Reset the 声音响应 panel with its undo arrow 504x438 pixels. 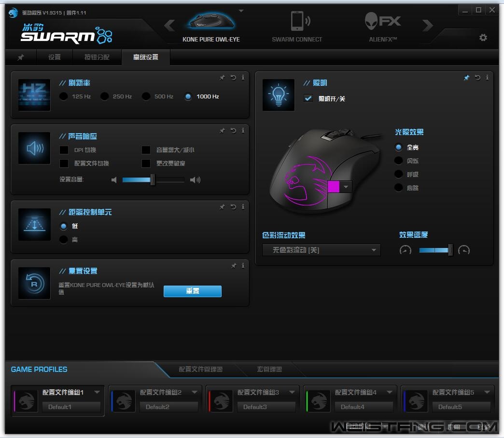pos(233,131)
